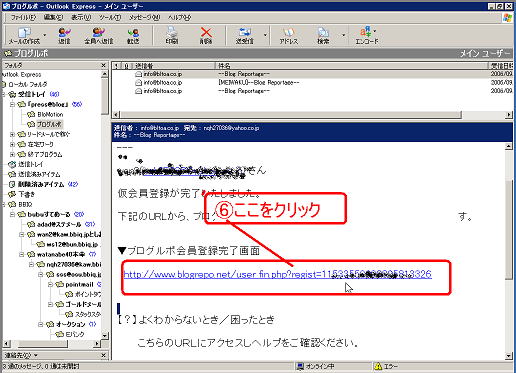
Task: Select the オークション folder icon
Action: point(50,324)
